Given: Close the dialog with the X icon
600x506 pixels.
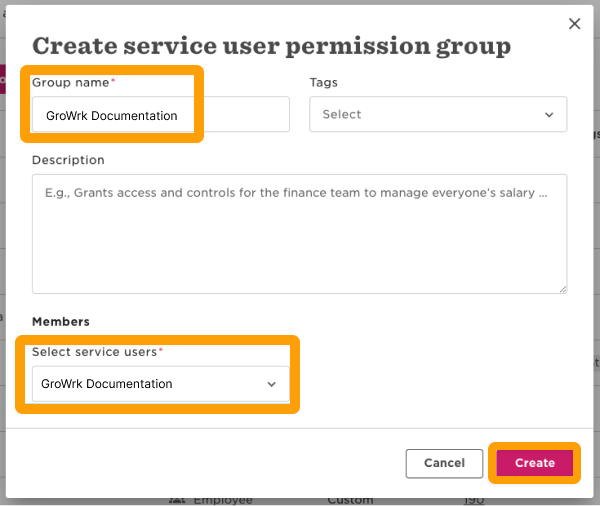Looking at the screenshot, I should click(x=574, y=24).
